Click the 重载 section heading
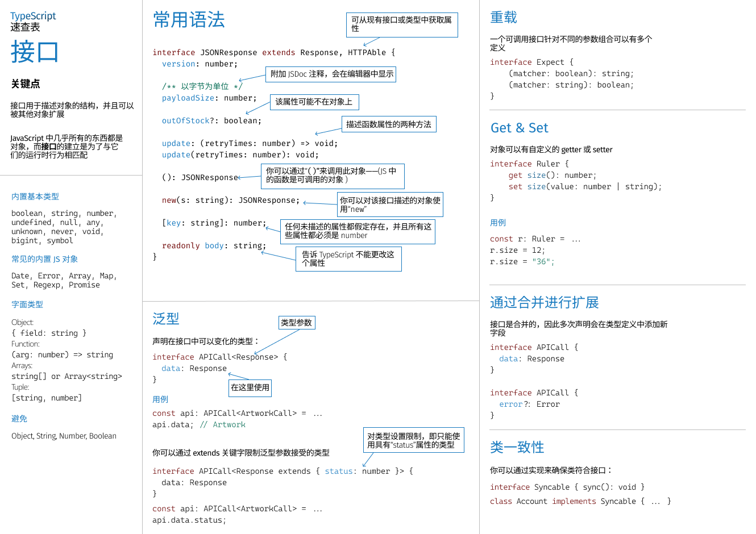 [x=504, y=17]
